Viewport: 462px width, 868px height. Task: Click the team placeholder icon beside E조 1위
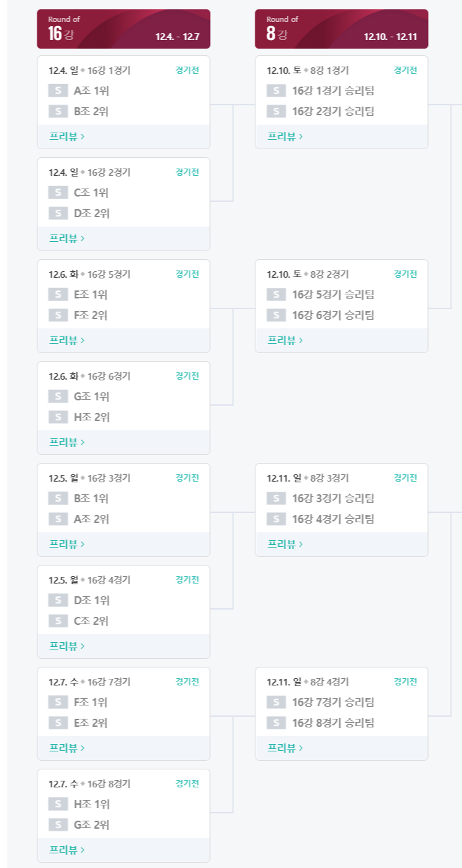58,294
